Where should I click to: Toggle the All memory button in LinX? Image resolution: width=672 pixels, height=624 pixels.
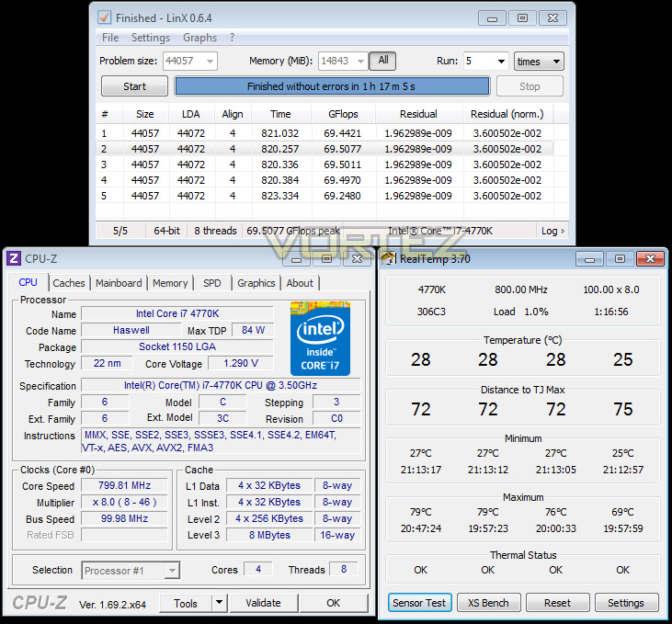click(382, 61)
